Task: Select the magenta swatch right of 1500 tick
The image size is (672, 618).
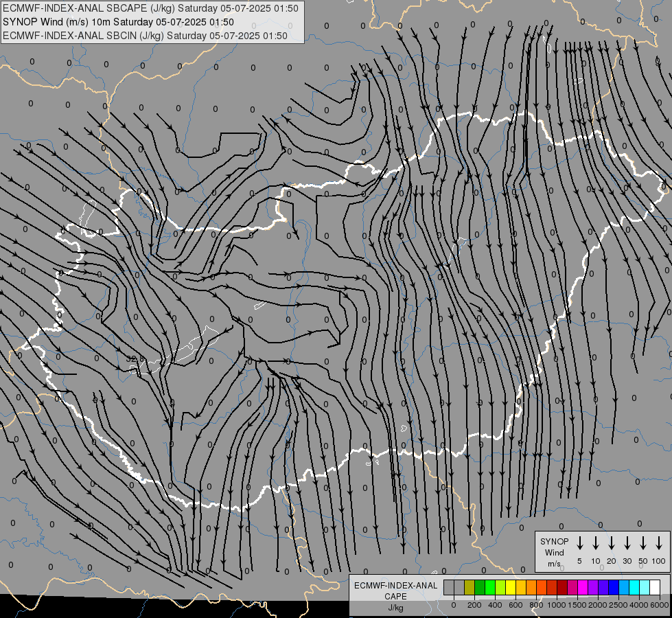Action: tap(583, 587)
